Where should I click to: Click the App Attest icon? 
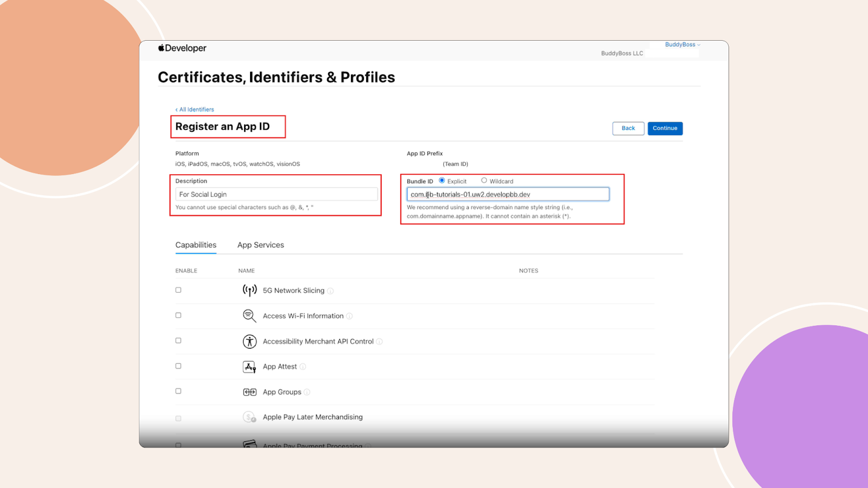[250, 367]
